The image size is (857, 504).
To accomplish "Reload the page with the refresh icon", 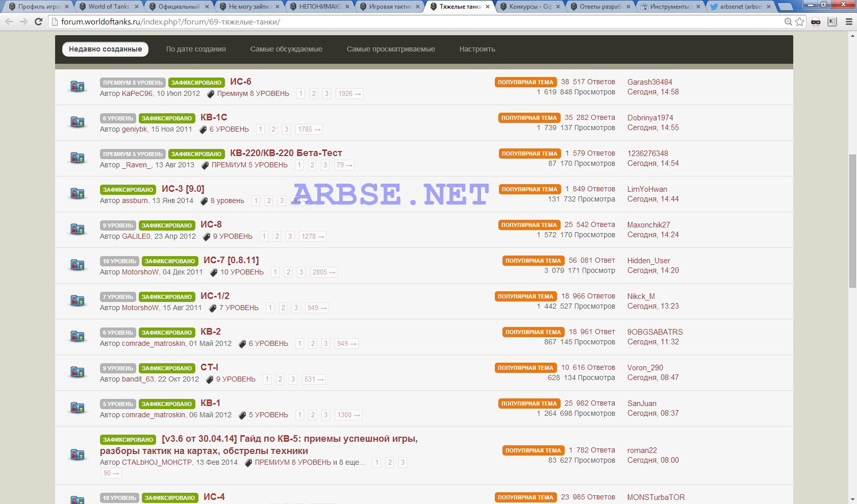I will coord(38,22).
